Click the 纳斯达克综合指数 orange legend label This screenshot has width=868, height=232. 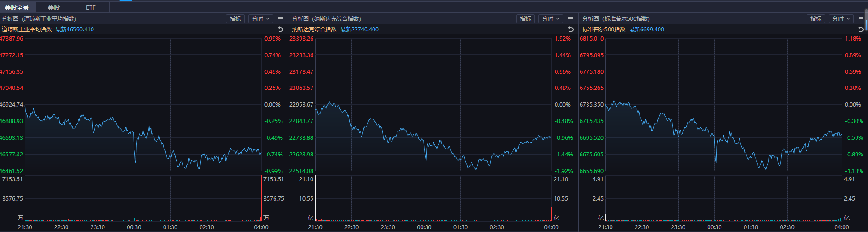[314, 29]
